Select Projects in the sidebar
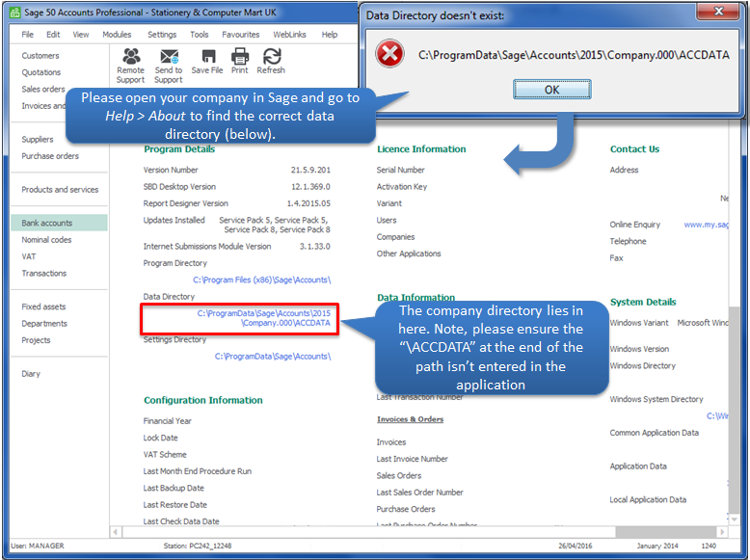The width and height of the screenshot is (750, 560). (x=36, y=340)
